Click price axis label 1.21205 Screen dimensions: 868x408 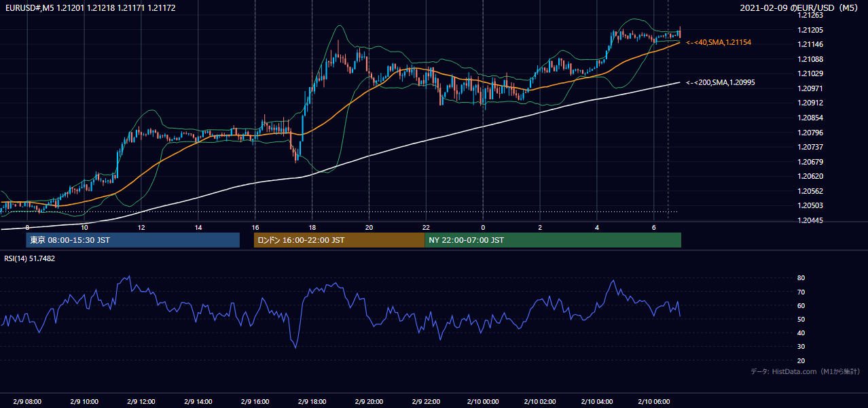tap(810, 30)
